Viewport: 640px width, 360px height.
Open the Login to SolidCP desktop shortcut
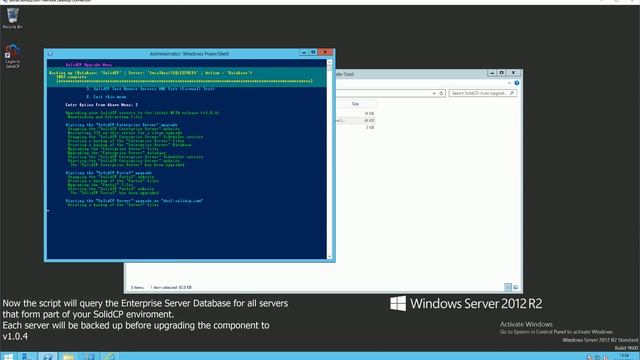[x=13, y=56]
